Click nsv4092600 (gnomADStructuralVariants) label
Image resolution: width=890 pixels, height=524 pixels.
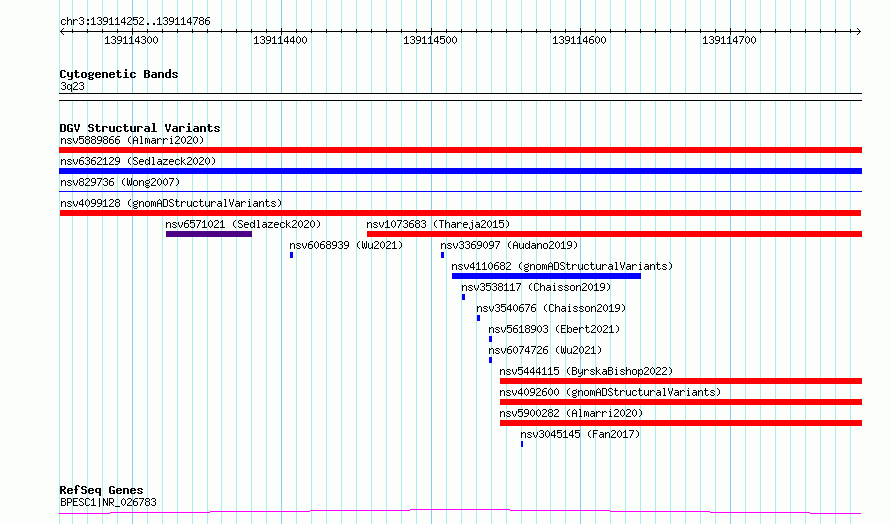tap(610, 392)
